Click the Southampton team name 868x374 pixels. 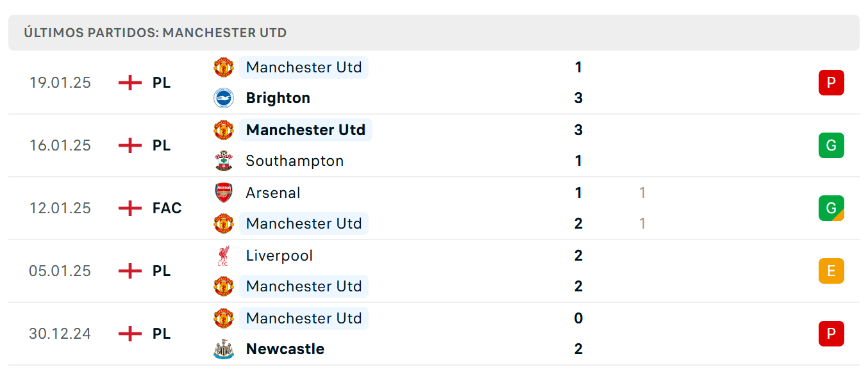pyautogui.click(x=295, y=161)
